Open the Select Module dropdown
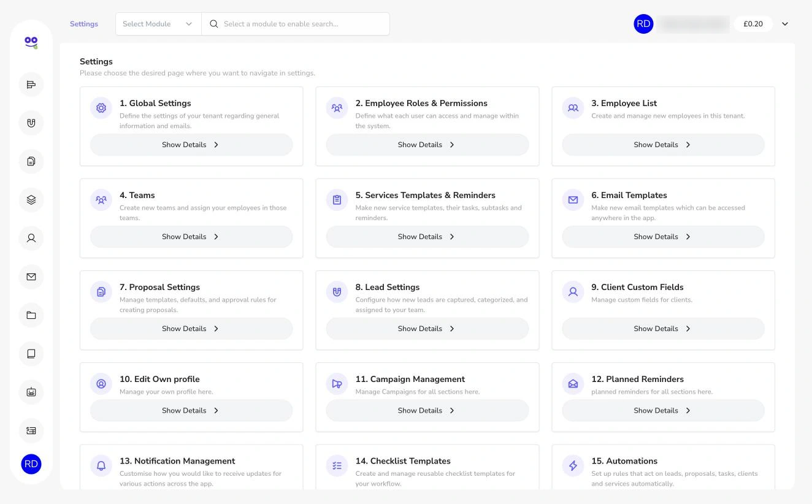812x504 pixels. point(158,24)
